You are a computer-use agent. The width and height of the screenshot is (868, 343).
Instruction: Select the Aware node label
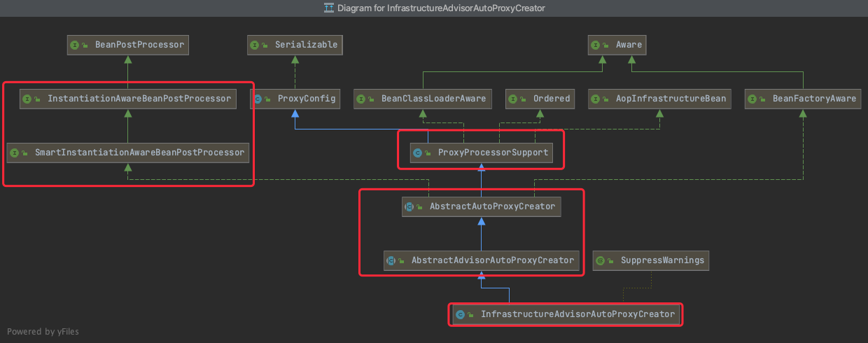click(629, 45)
